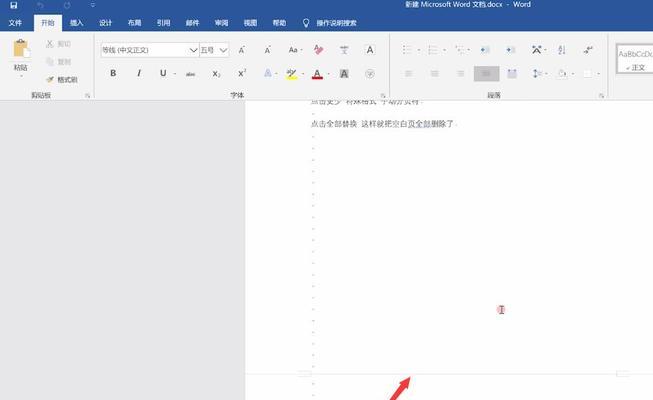Activate the 格式刷 format painter
Image resolution: width=653 pixels, height=400 pixels.
tap(62, 80)
